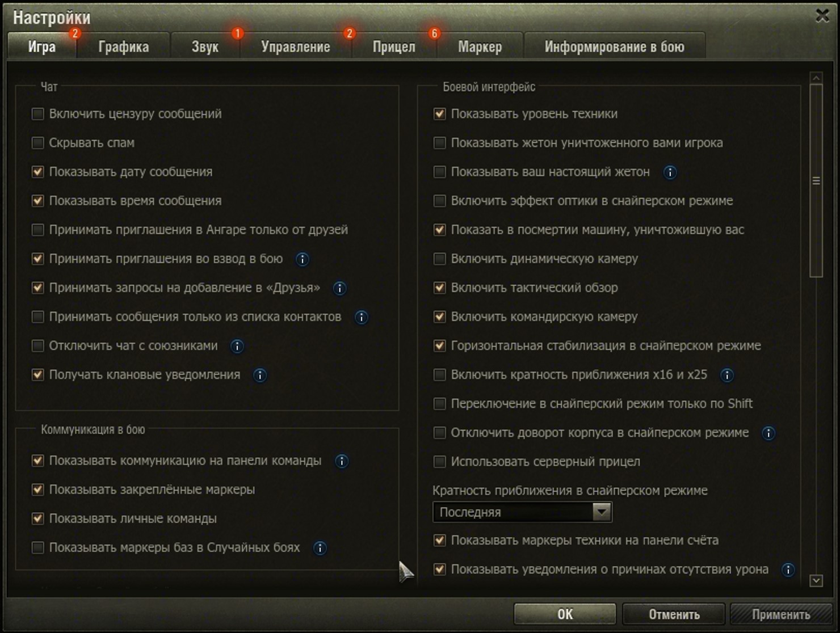Click the «Отменить» button
This screenshot has width=840, height=633.
pos(674,614)
